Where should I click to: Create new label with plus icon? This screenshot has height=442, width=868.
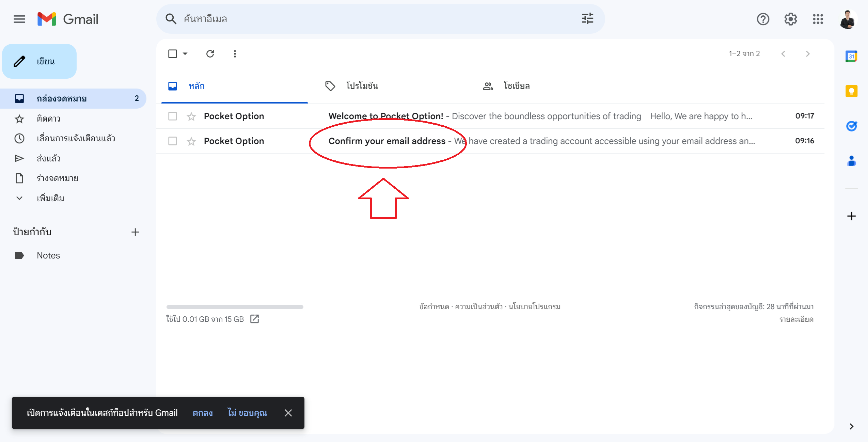click(x=135, y=232)
